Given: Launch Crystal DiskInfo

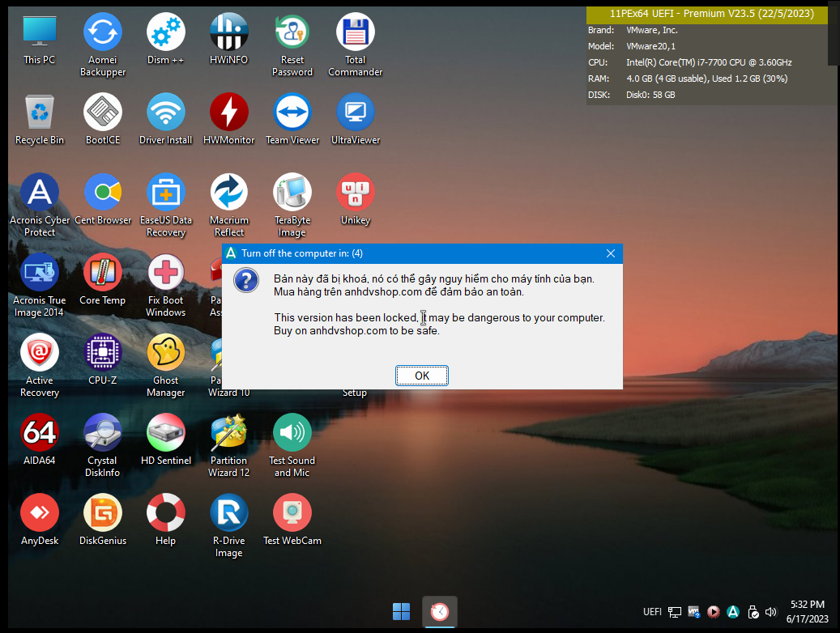Looking at the screenshot, I should (x=102, y=445).
